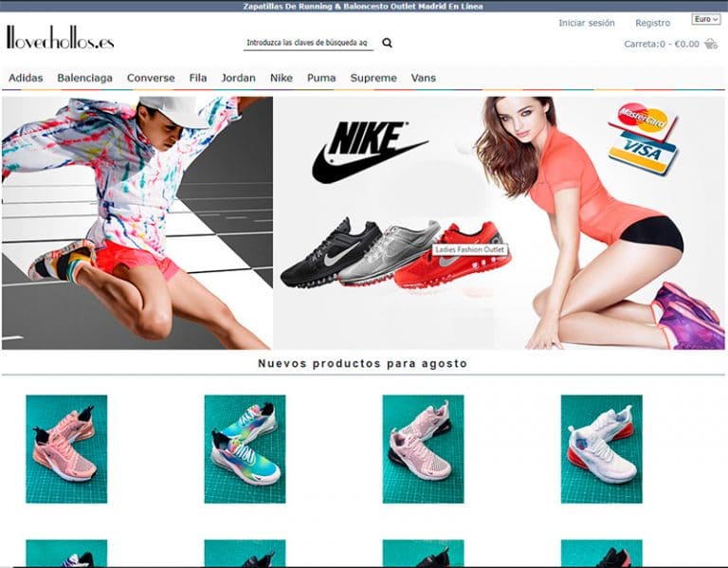The height and width of the screenshot is (568, 728).
Task: Click the search magnifier icon
Action: [387, 43]
